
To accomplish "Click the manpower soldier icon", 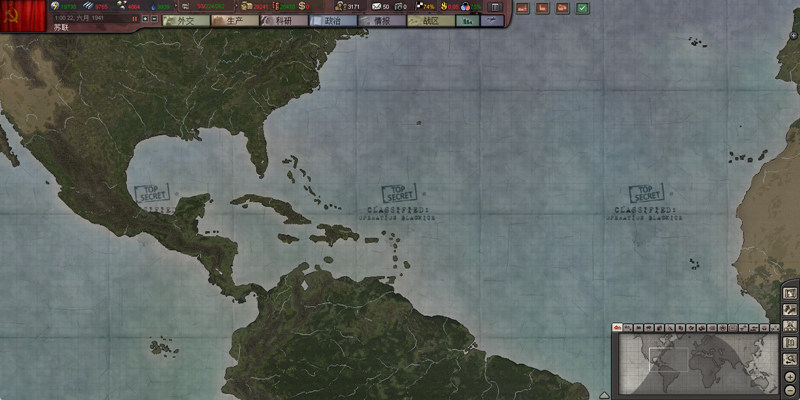I will click(341, 6).
